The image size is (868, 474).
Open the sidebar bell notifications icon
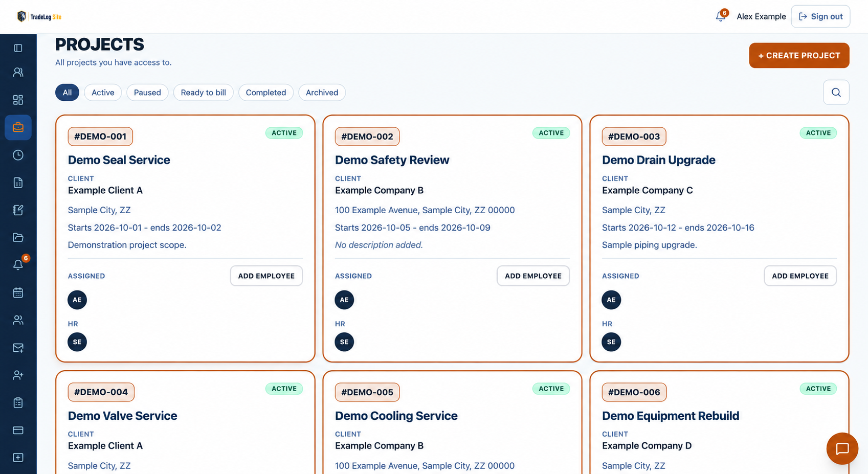pos(18,265)
